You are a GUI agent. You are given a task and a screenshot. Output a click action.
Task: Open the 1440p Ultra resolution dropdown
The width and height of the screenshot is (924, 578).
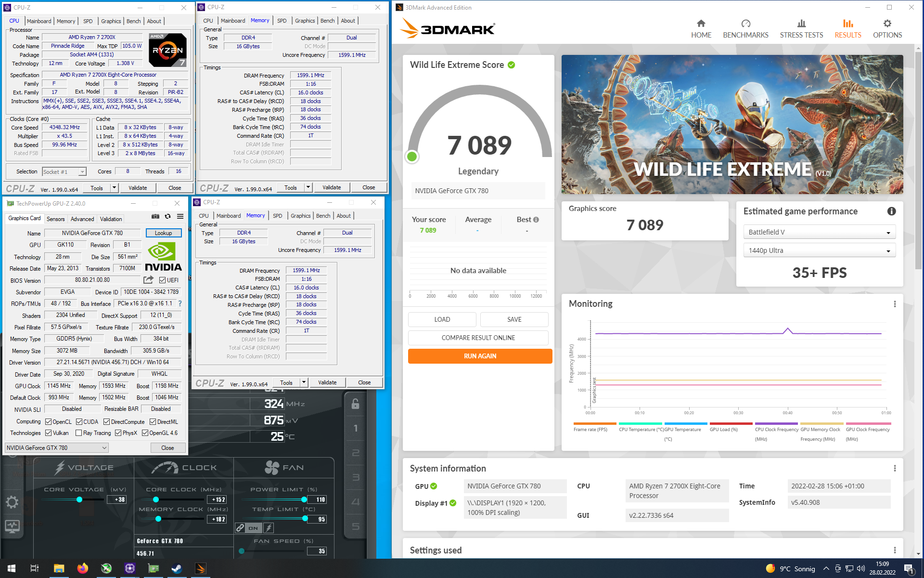[819, 250]
